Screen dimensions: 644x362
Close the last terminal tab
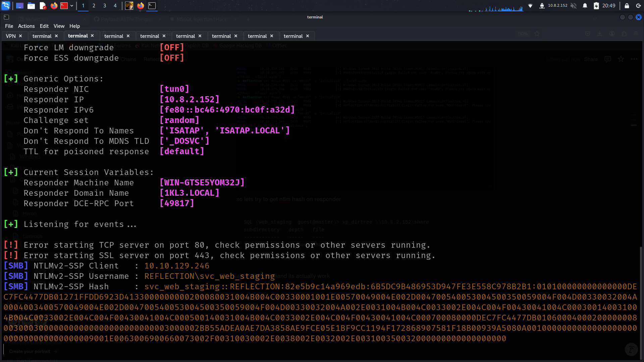point(308,36)
